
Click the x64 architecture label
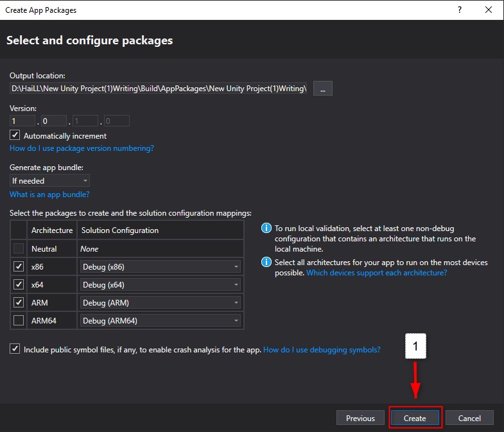[37, 285]
